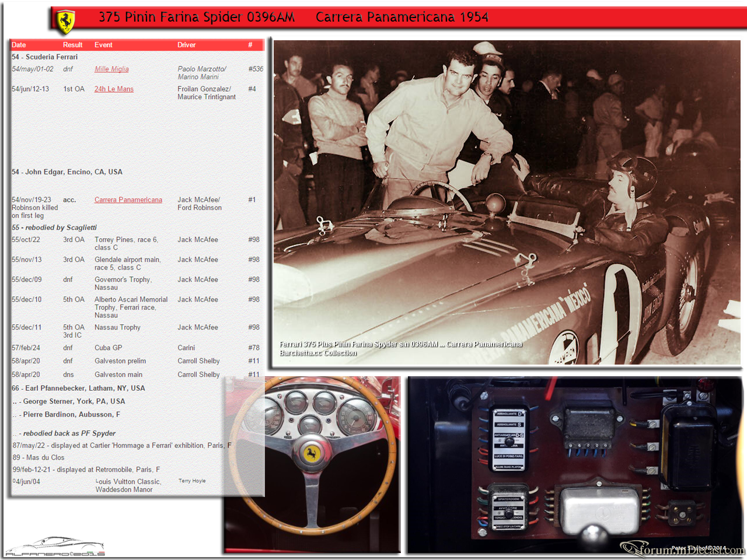Click the 'Louis Vuitton Classic, Waddesdon Manor' entry
747x560 pixels.
(x=128, y=485)
